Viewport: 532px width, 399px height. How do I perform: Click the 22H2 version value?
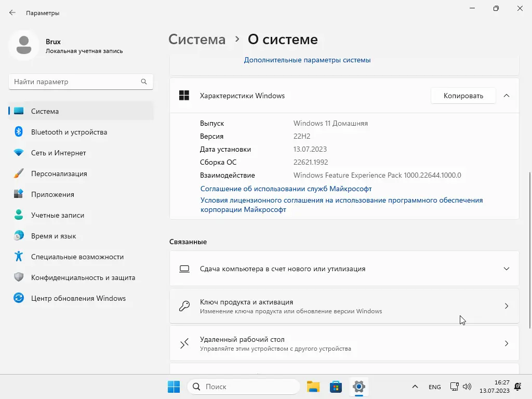pyautogui.click(x=302, y=136)
